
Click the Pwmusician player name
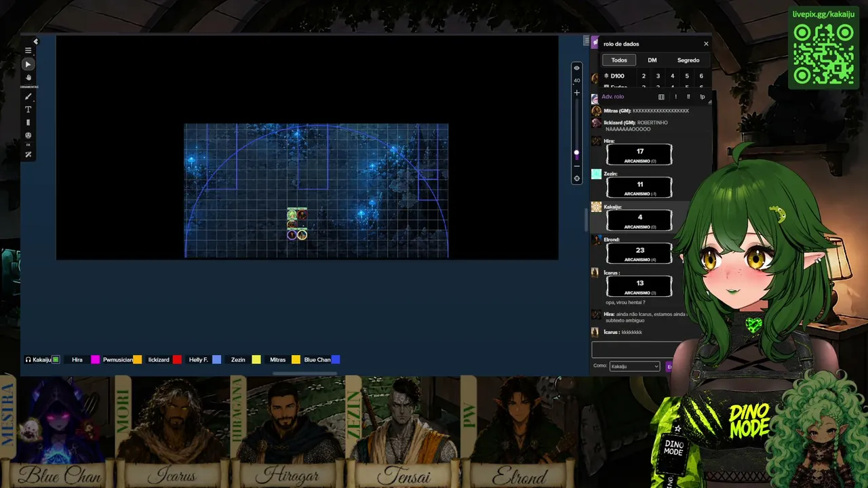117,360
